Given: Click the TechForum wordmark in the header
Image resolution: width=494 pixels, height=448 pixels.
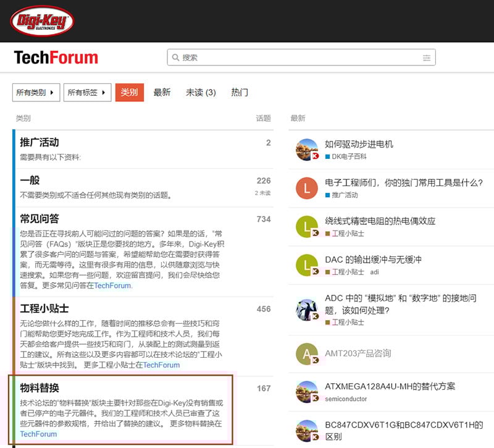Looking at the screenshot, I should [56, 57].
